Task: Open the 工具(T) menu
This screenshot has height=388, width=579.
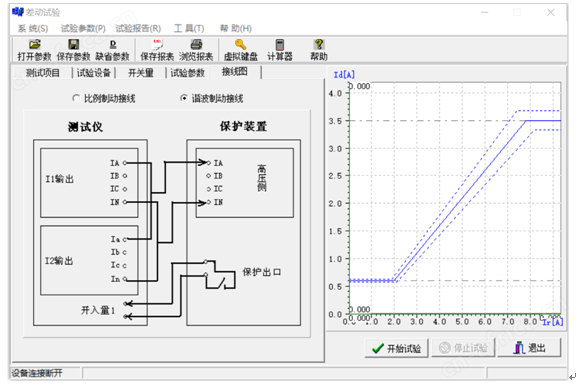Action: point(189,28)
